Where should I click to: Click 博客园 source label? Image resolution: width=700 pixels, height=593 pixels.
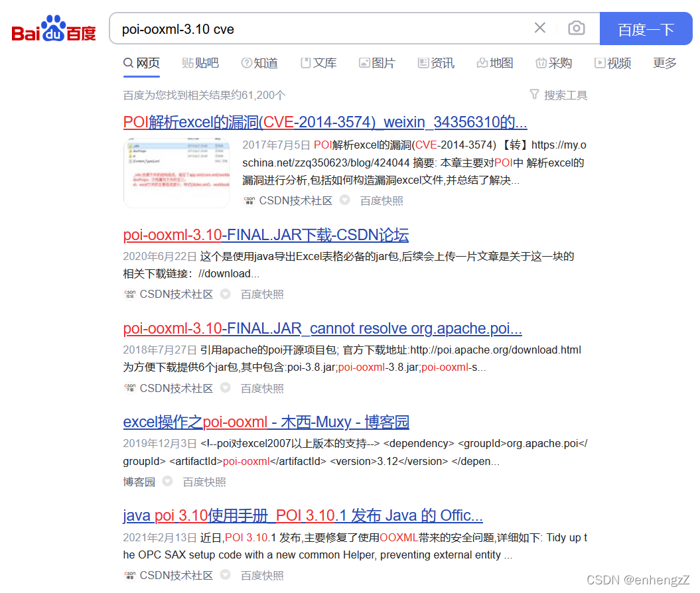[139, 482]
